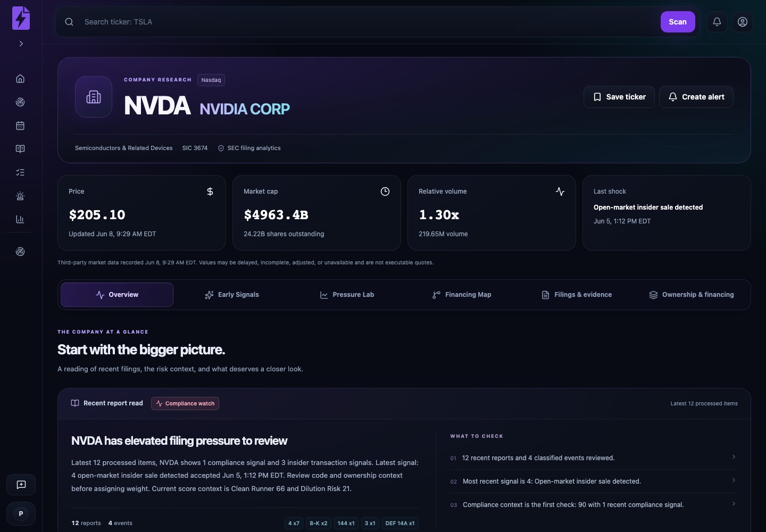Screen dimensions: 766x532
Task: Switch to the Filings & evidence tab
Action: (x=577, y=295)
